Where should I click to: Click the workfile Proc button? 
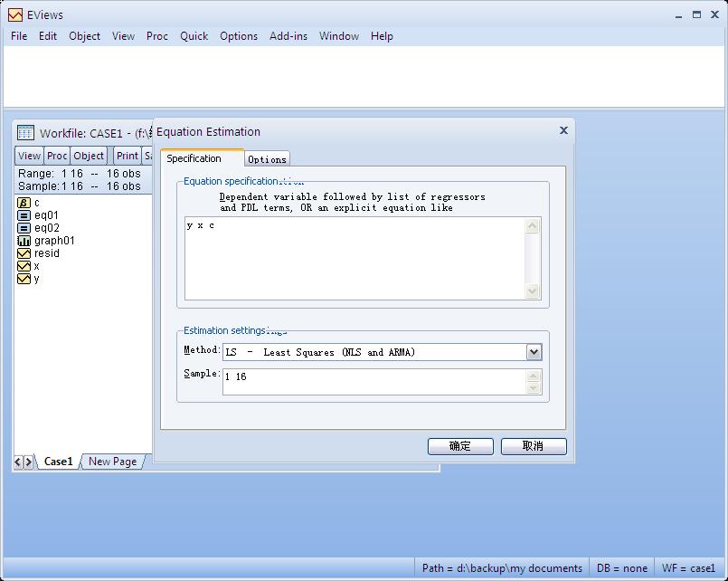click(57, 156)
